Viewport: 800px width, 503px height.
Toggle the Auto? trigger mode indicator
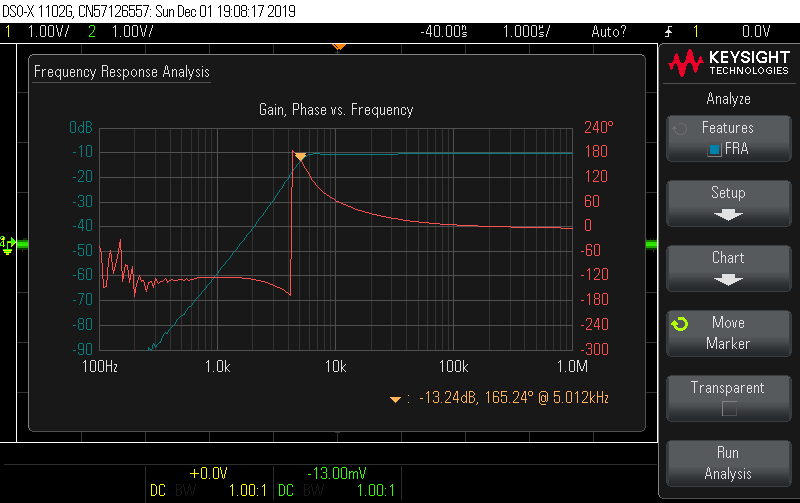[x=609, y=31]
